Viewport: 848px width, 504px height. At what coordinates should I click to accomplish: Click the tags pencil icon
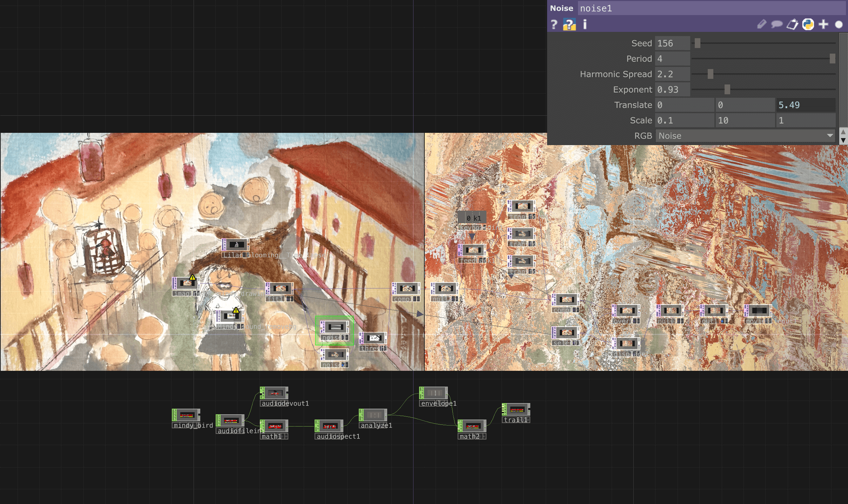pos(761,24)
